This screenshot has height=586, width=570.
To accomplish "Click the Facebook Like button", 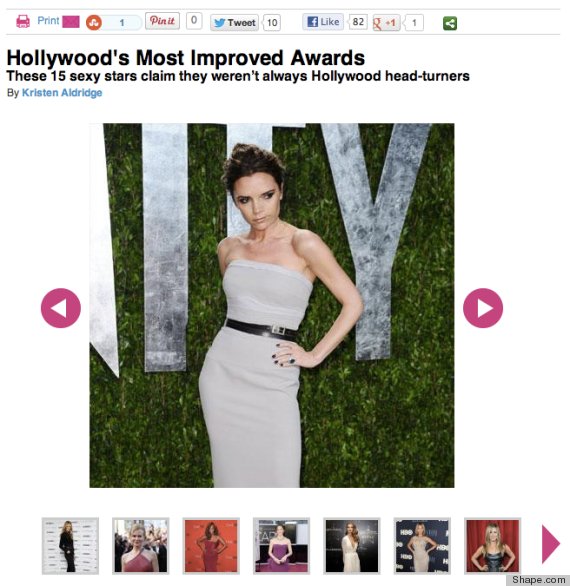I will (x=323, y=22).
